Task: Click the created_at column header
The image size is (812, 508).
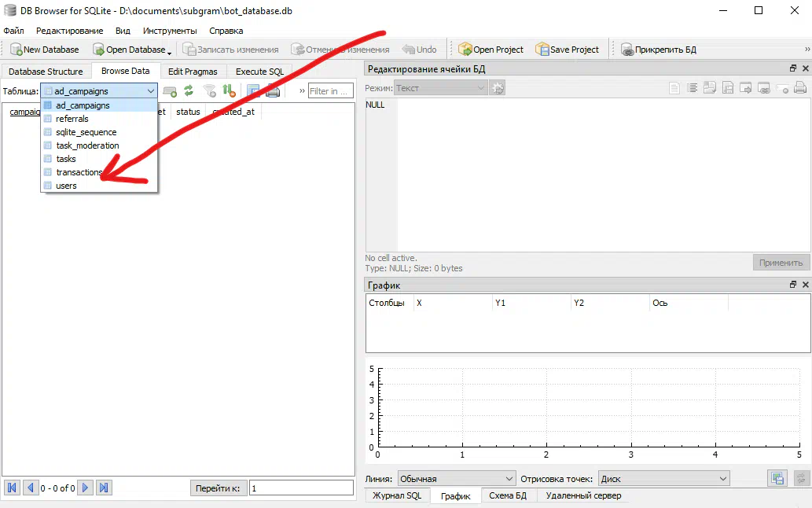Action: [x=233, y=112]
